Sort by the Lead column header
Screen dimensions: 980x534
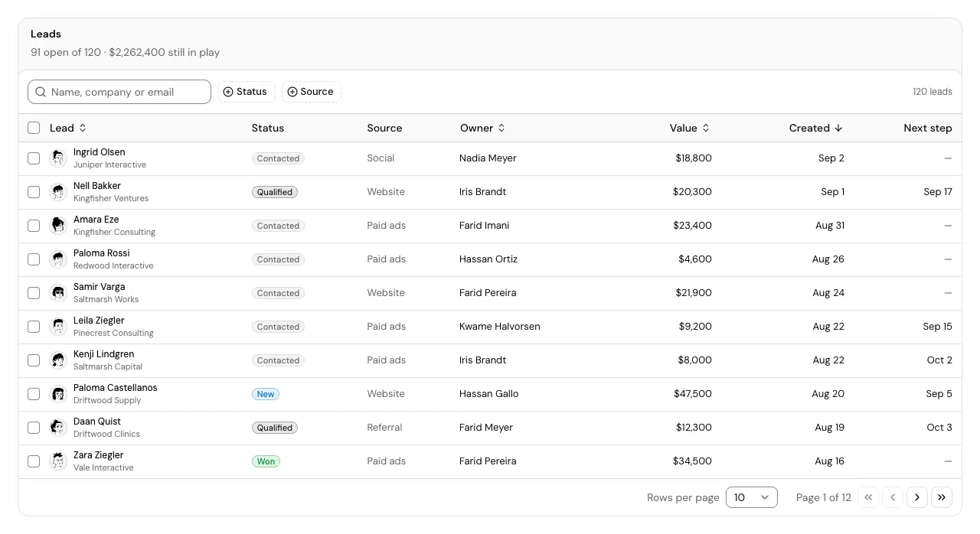pos(68,128)
